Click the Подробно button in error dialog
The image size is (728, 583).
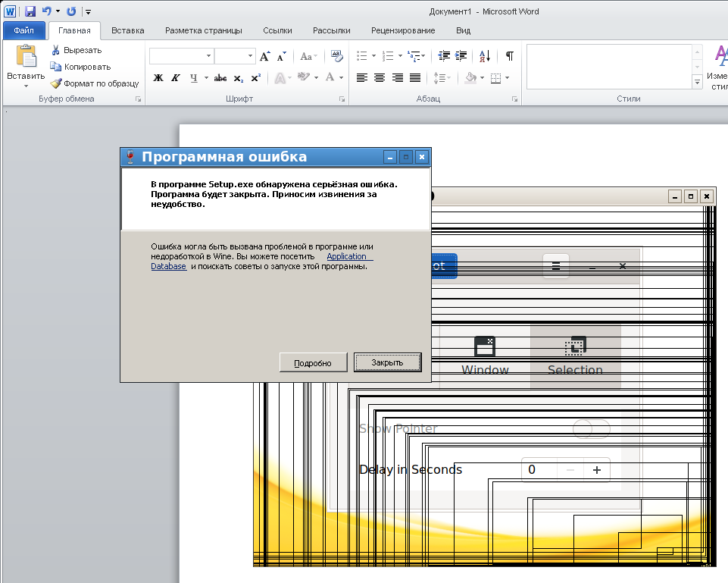[313, 362]
